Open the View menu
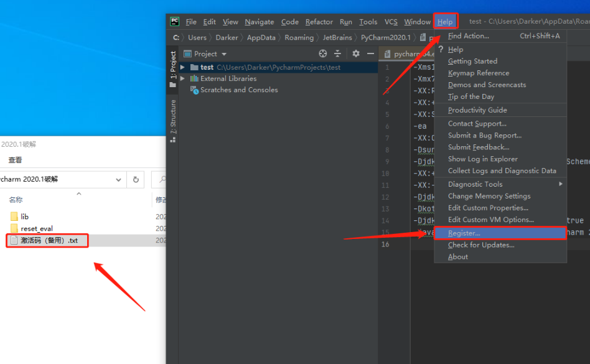Screen dimensions: 590x364 pos(230,22)
